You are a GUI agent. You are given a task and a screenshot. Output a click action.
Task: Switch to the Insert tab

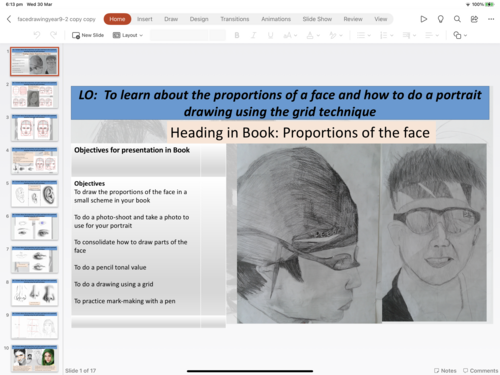[145, 19]
